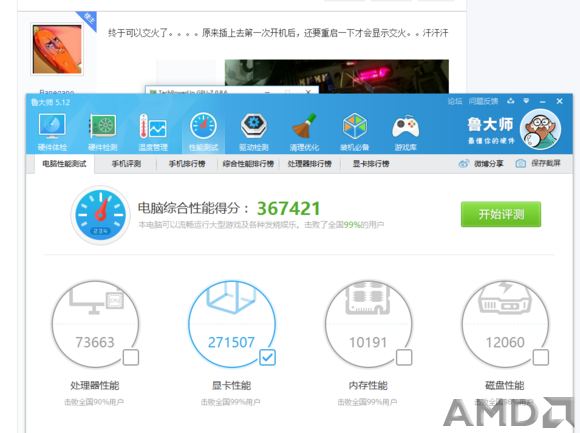Click the 处理器性能 circle score 73663
This screenshot has height=433, width=580.
(95, 324)
